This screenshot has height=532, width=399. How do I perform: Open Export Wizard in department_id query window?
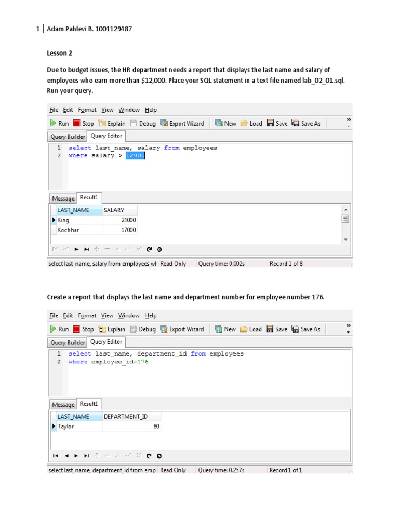pyautogui.click(x=182, y=329)
